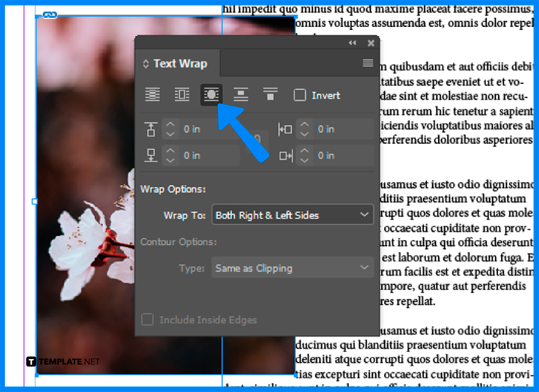Select Wrap Around Bounding Box icon
Screen dimensions: 539x392
[x=181, y=95]
